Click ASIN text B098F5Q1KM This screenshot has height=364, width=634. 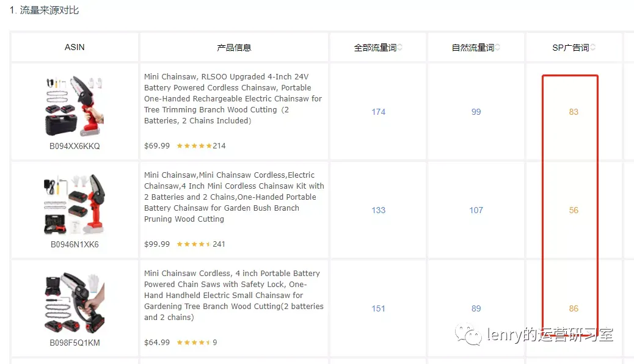click(75, 343)
